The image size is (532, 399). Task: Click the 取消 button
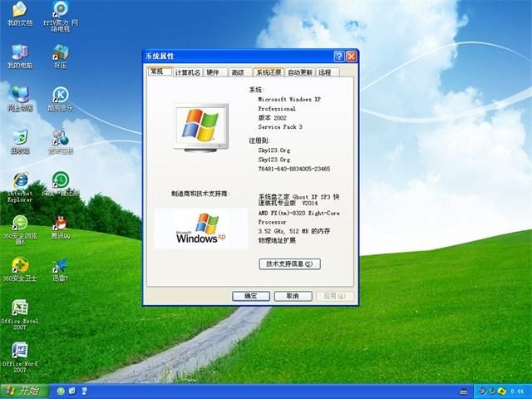[x=293, y=296]
